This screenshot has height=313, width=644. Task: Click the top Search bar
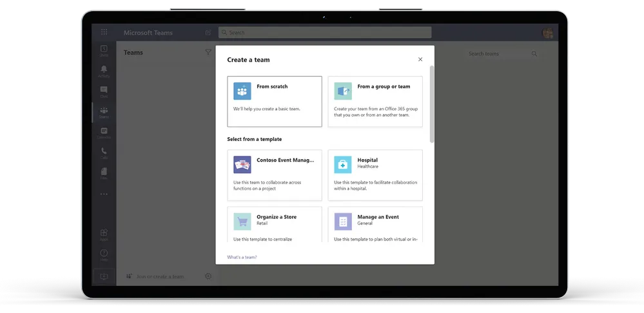[325, 32]
